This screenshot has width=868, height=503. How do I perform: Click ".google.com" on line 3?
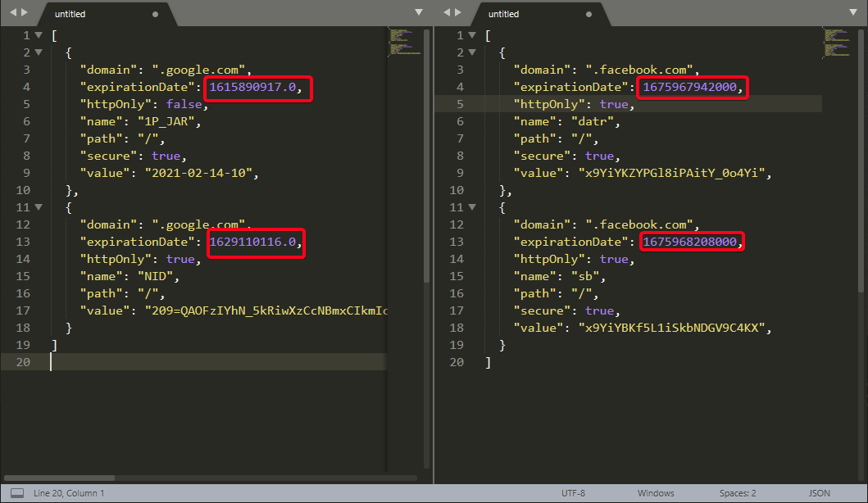(198, 70)
